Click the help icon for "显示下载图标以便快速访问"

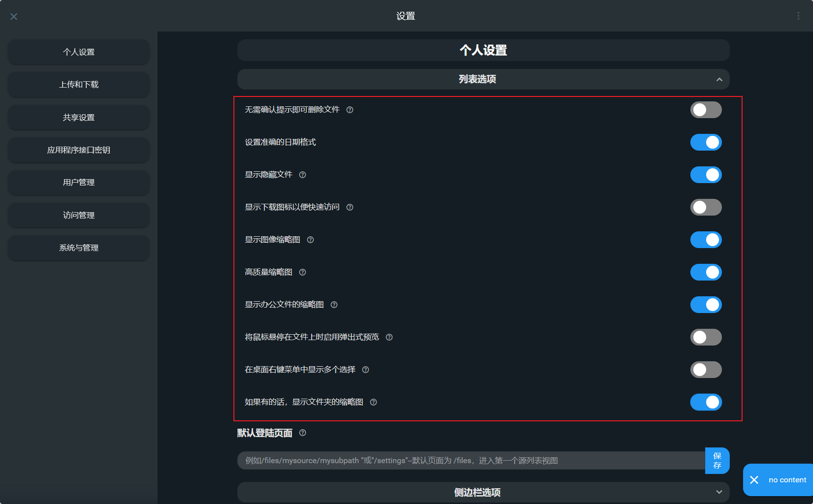pyautogui.click(x=350, y=207)
